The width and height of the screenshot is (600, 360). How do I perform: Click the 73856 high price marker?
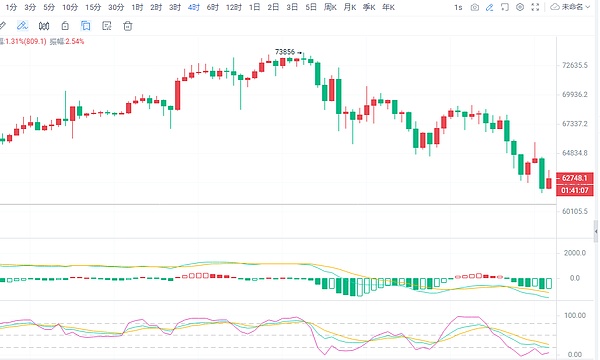(285, 52)
